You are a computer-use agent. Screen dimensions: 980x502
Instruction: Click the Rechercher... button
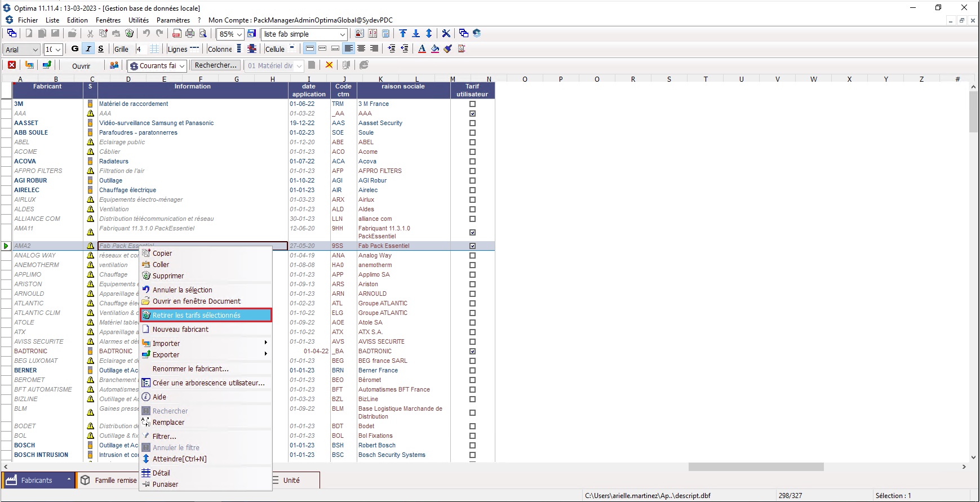[x=215, y=65]
